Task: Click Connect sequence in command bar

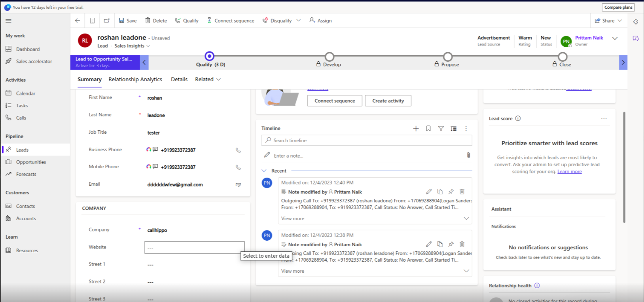Action: [x=231, y=21]
